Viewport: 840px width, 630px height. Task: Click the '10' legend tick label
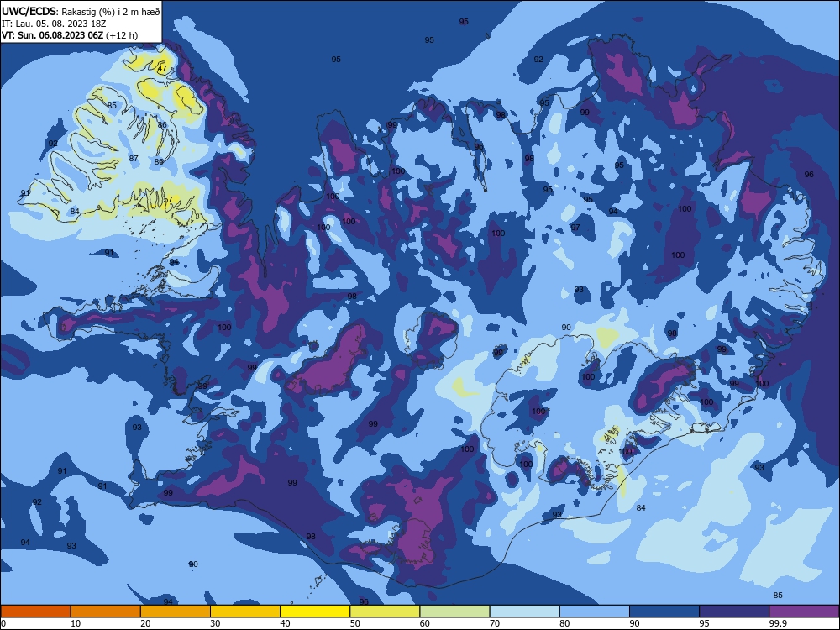(x=76, y=623)
